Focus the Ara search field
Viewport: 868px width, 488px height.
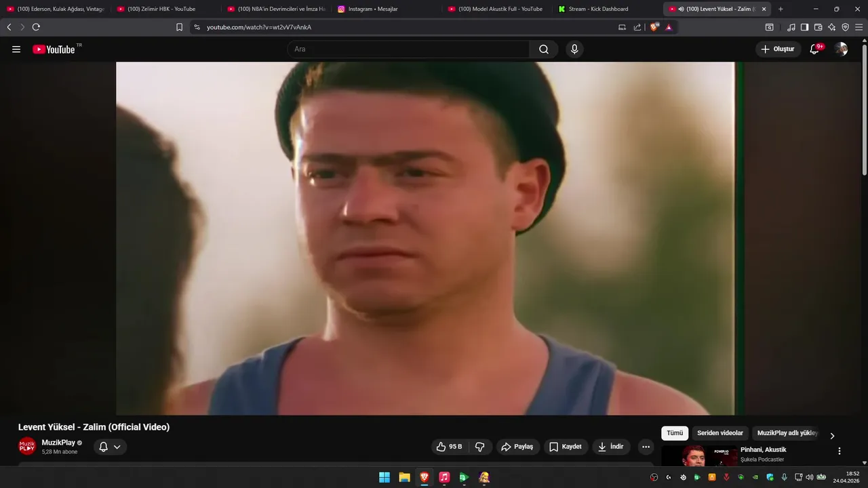408,49
